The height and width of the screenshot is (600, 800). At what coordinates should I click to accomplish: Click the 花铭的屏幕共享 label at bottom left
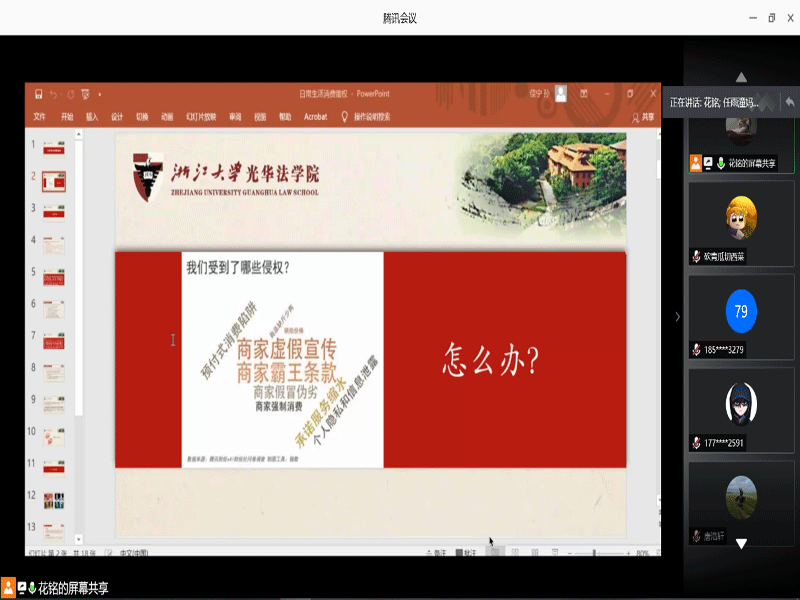click(72, 588)
